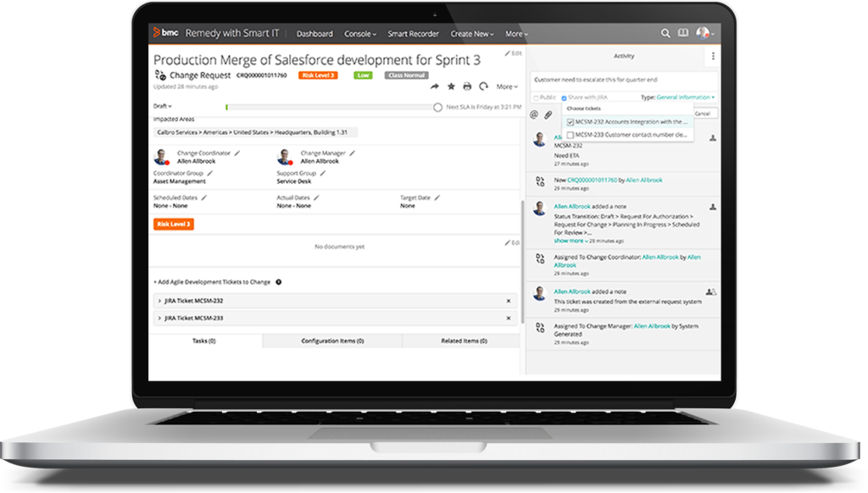Viewport: 868px width, 493px height.
Task: Switch to Related Items (0) tab
Action: 464,341
